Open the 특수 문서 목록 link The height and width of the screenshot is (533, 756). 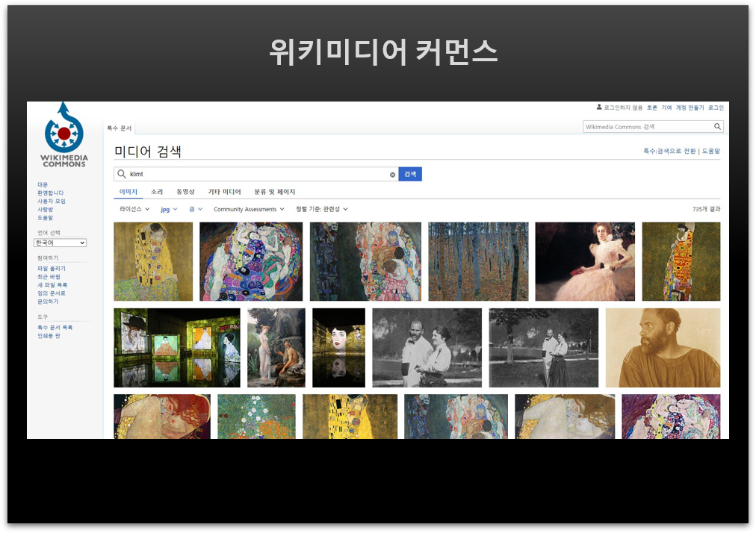point(55,327)
